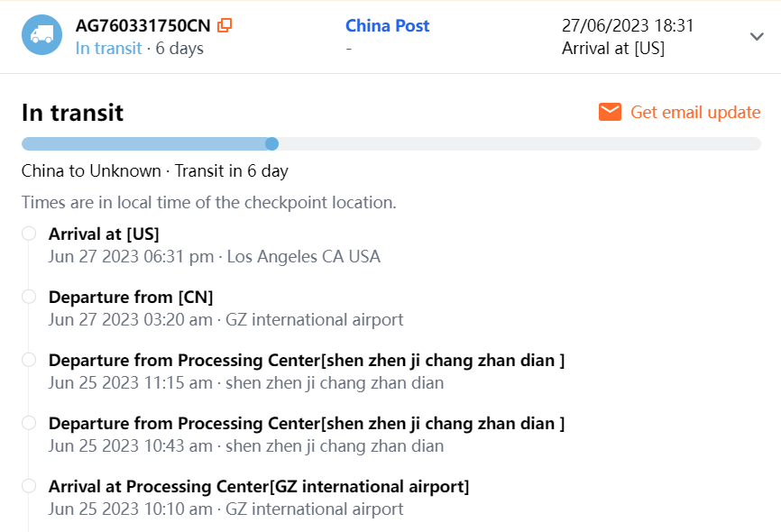
Task: Click the Departure from [CN] event title
Action: [x=131, y=297]
